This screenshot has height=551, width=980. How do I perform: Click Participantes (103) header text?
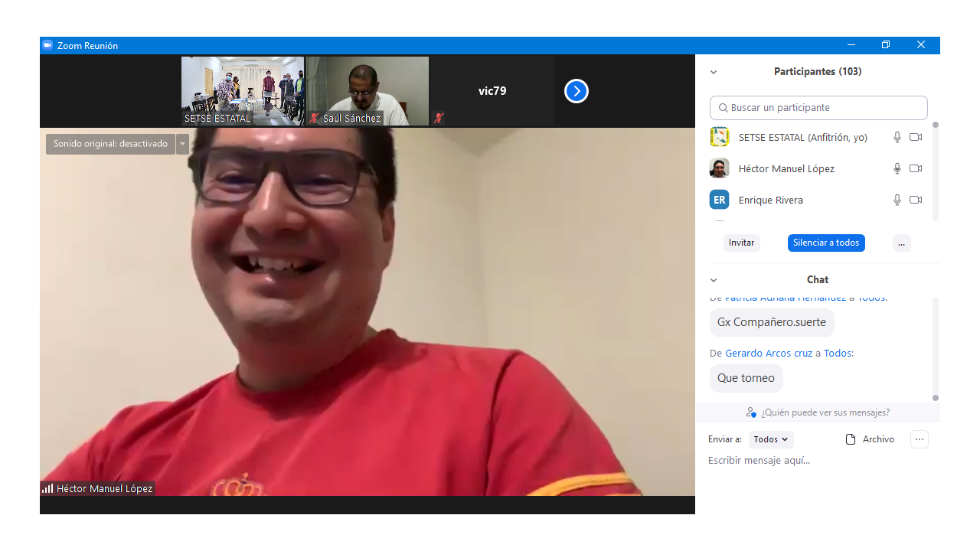tap(818, 72)
